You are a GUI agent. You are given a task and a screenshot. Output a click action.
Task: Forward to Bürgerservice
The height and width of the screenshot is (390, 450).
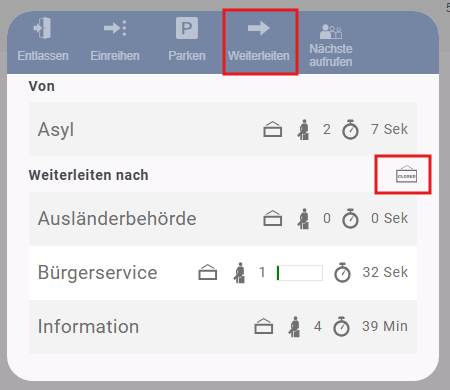coord(223,273)
